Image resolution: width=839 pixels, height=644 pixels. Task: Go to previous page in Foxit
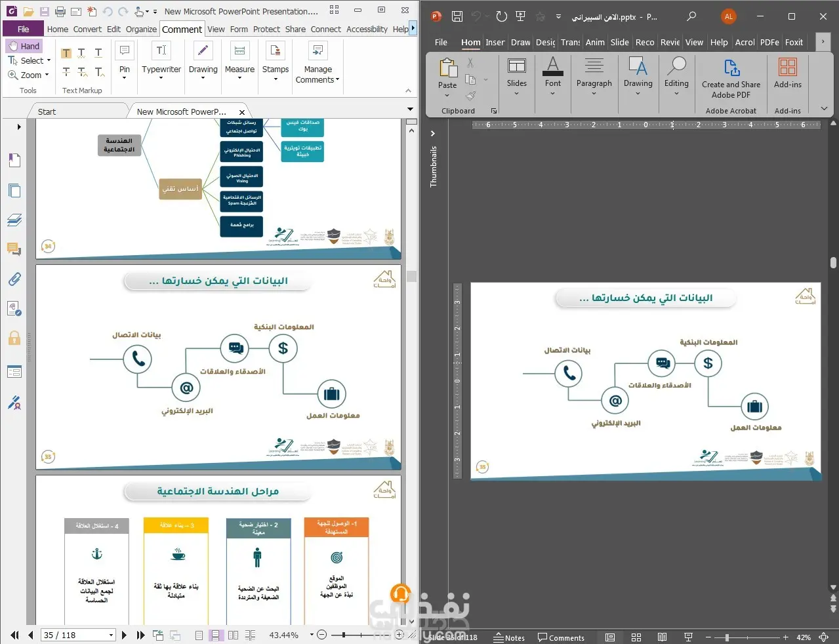[30, 635]
